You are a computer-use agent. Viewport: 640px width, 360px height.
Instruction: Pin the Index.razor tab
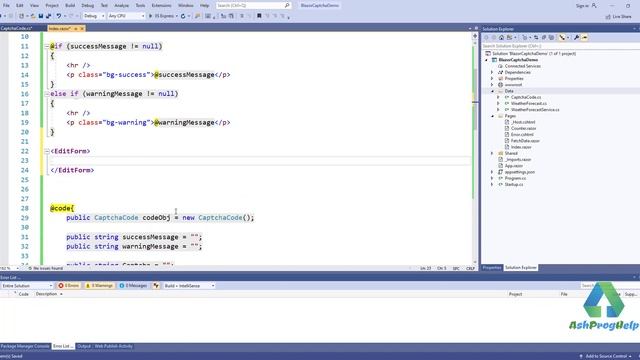(76, 29)
